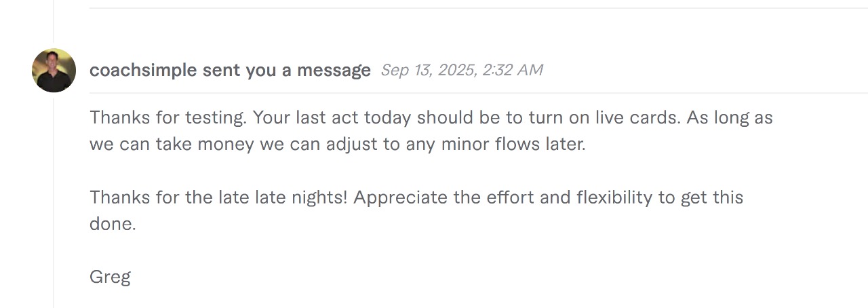Screen dimensions: 868x308
Task: Click "As long as" ending the first line
Action: (730, 117)
